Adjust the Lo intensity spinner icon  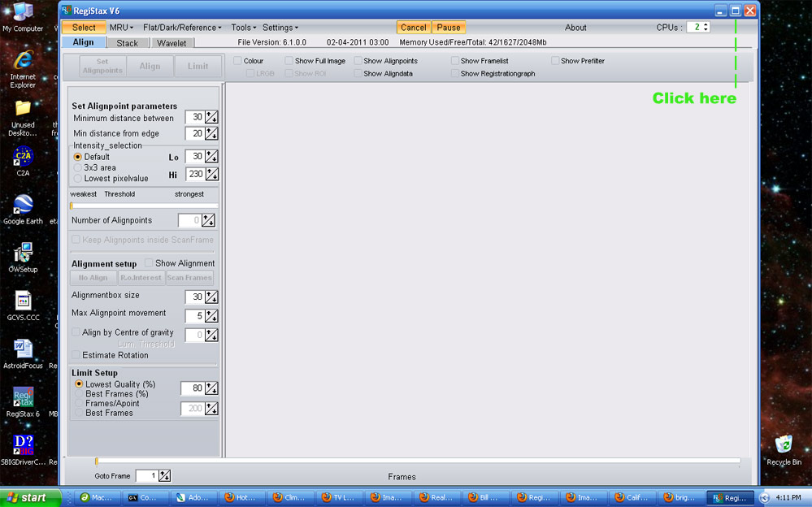(211, 156)
